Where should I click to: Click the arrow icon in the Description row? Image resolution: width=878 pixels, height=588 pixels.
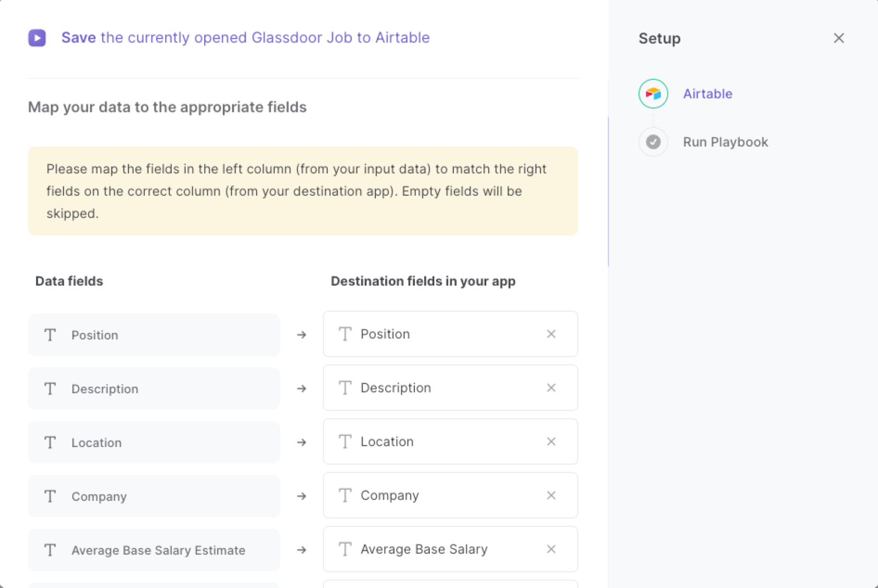pyautogui.click(x=302, y=388)
